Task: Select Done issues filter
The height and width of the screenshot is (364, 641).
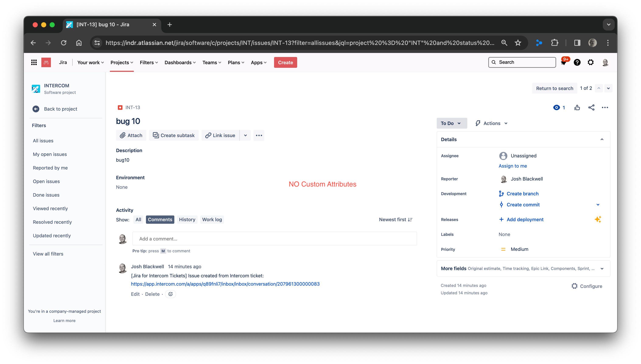Action: 46,195
